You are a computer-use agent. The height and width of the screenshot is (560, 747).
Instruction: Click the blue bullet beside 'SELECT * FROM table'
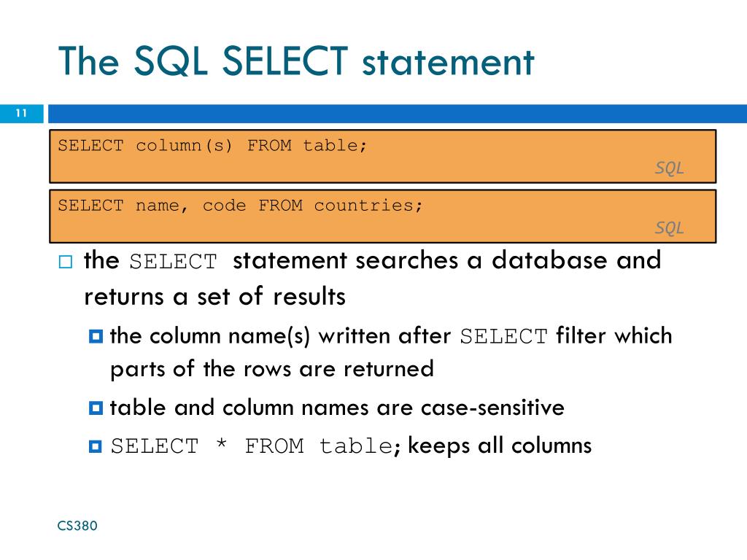(96, 446)
